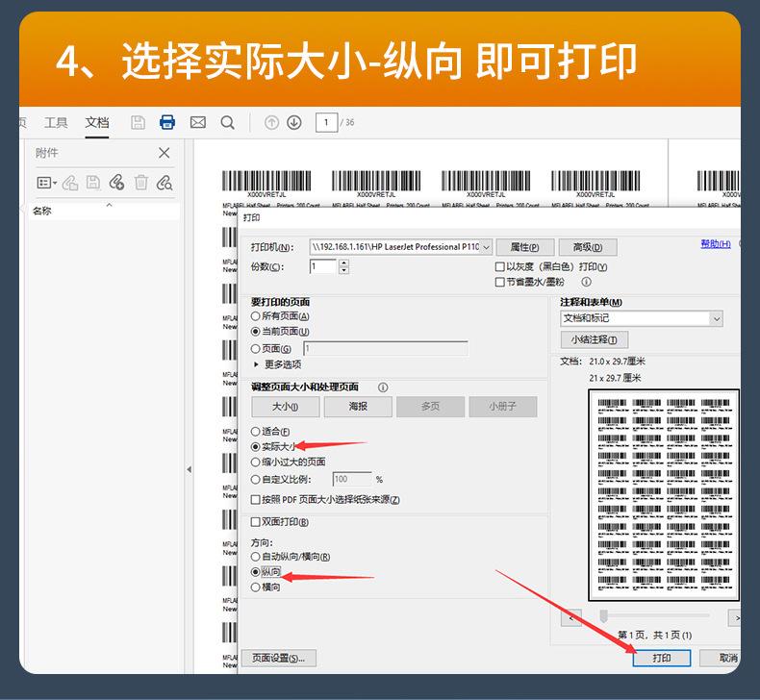Select 适合(F) radio button
The height and width of the screenshot is (700, 760).
pyautogui.click(x=256, y=432)
